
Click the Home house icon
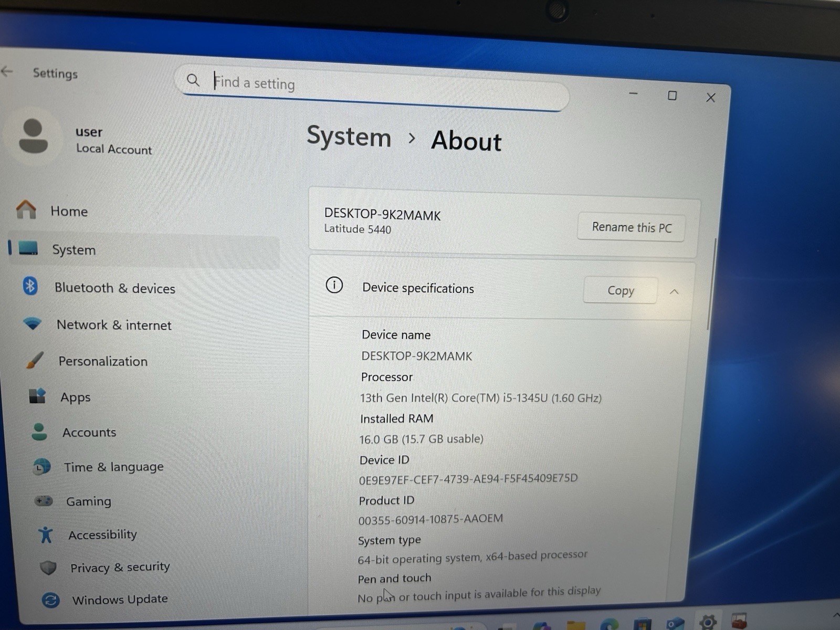[x=26, y=209]
